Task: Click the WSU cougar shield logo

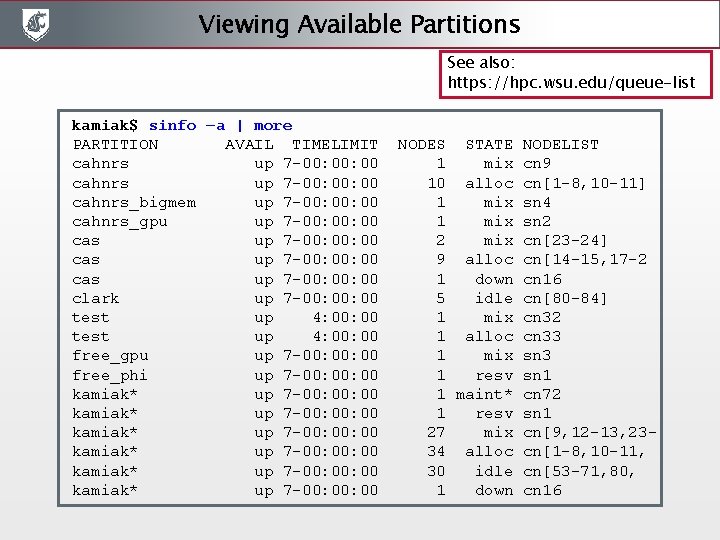Action: pyautogui.click(x=36, y=25)
